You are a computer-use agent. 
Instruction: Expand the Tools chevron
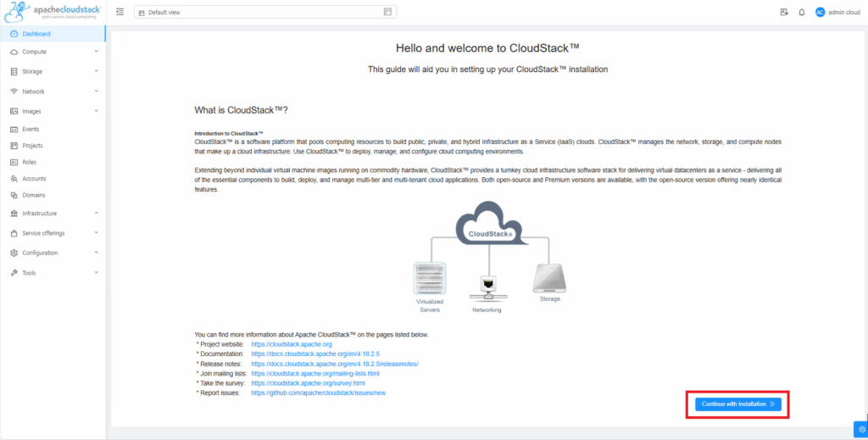(x=97, y=272)
